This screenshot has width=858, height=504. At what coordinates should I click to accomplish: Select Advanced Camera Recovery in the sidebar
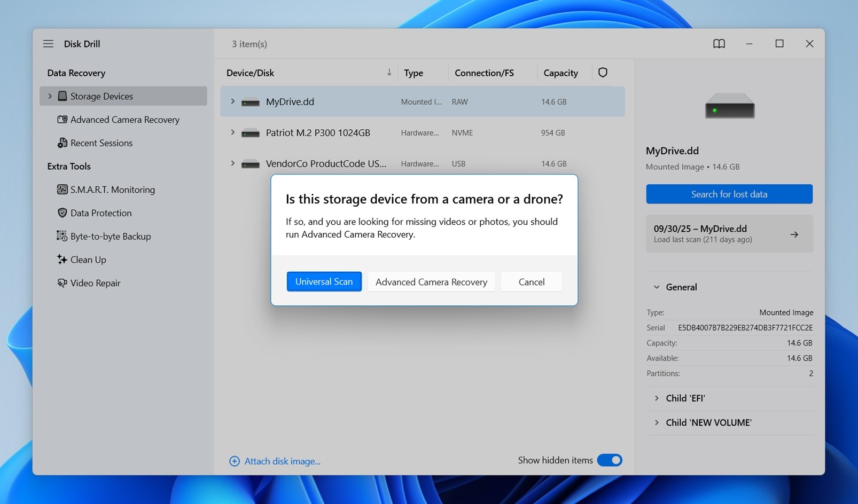pos(123,120)
